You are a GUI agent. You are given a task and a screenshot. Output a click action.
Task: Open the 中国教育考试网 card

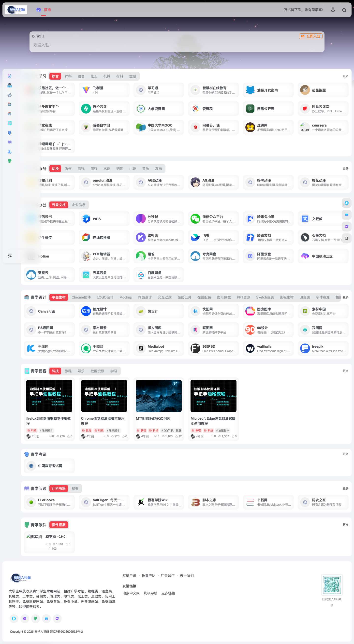click(x=49, y=466)
